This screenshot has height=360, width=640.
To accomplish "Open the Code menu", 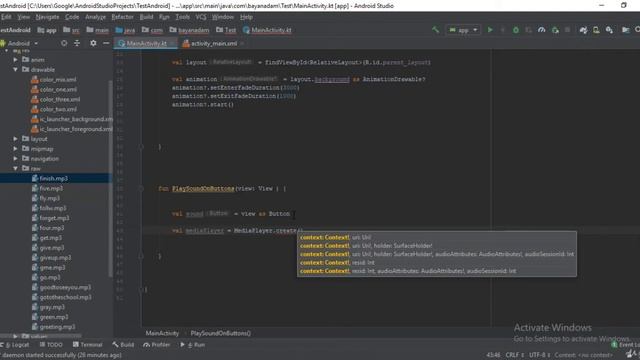I will pyautogui.click(x=72, y=17).
